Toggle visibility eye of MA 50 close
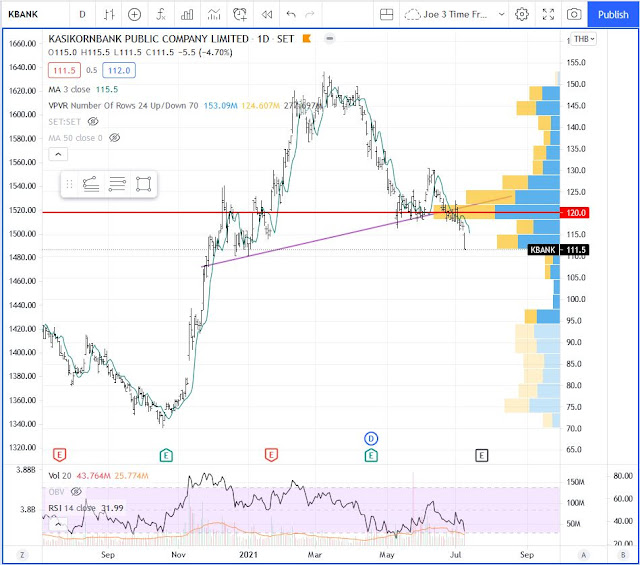 [114, 138]
